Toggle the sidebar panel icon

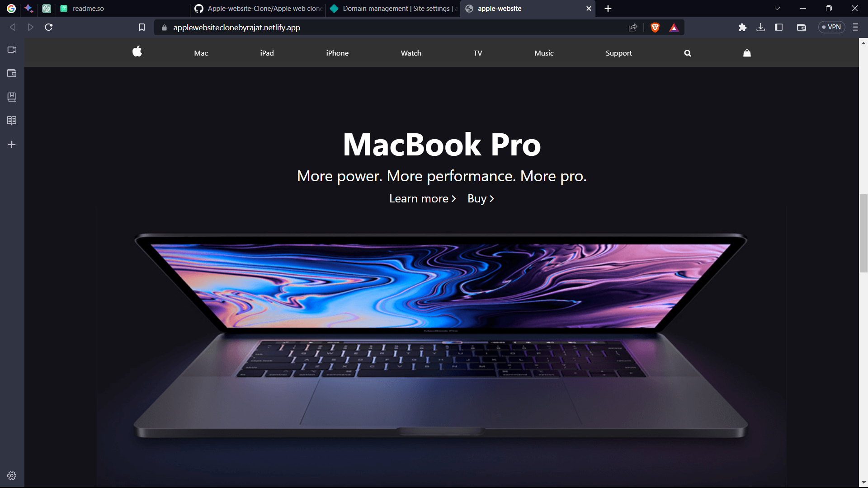click(x=779, y=27)
